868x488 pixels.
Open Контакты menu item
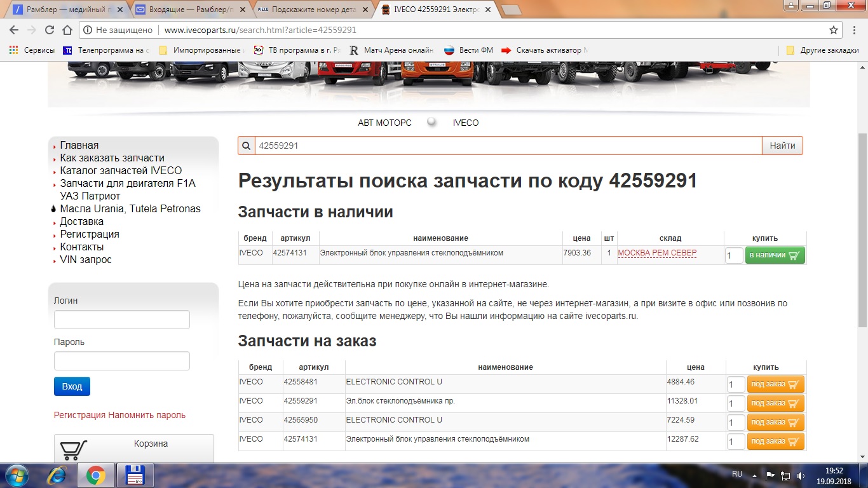pos(81,247)
